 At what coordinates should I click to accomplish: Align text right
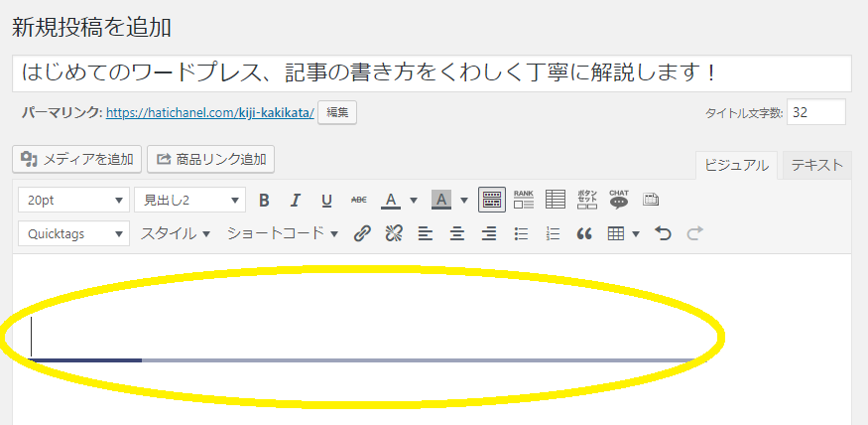[489, 233]
